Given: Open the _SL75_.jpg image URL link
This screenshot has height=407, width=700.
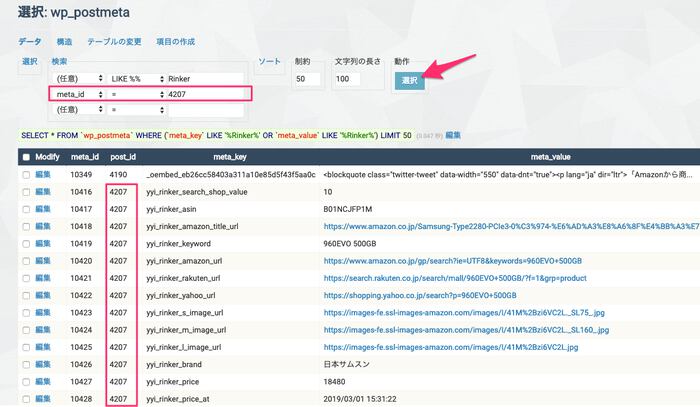Looking at the screenshot, I should [464, 313].
